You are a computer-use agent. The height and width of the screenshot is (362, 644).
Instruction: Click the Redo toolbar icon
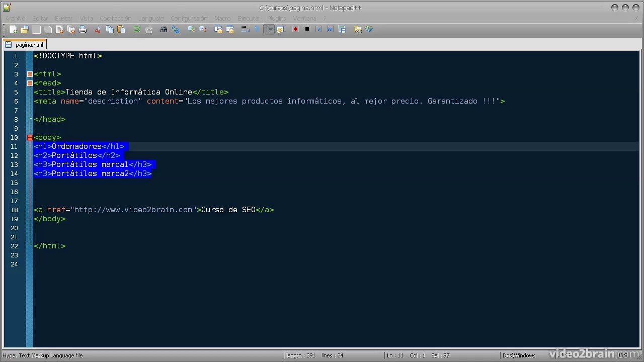[148, 30]
